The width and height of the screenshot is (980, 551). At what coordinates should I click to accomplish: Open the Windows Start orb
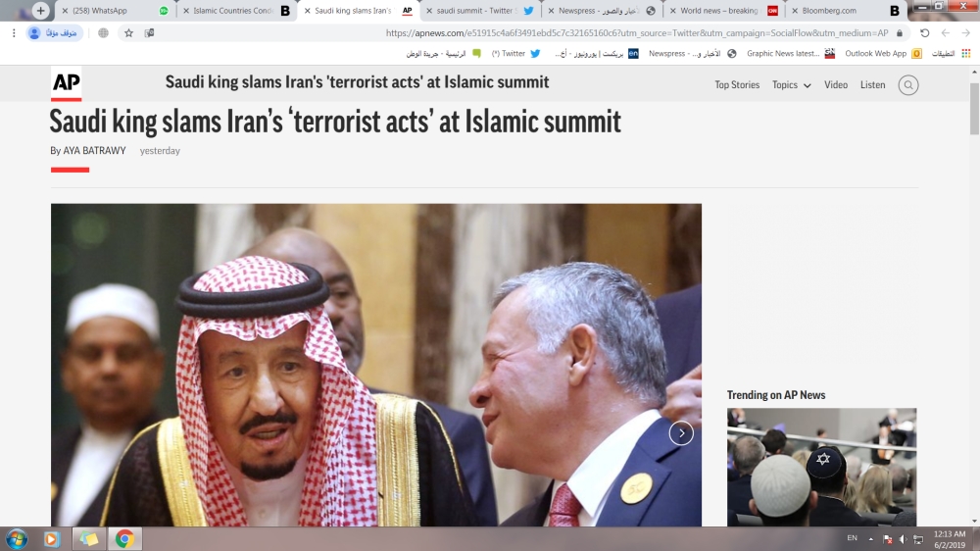point(17,538)
